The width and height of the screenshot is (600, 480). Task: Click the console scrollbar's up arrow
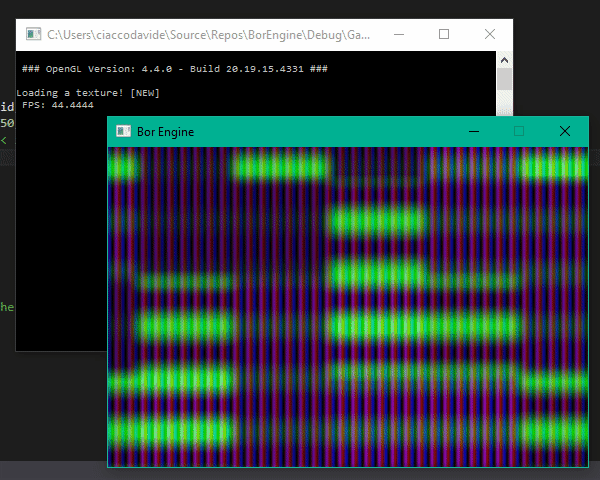point(505,58)
